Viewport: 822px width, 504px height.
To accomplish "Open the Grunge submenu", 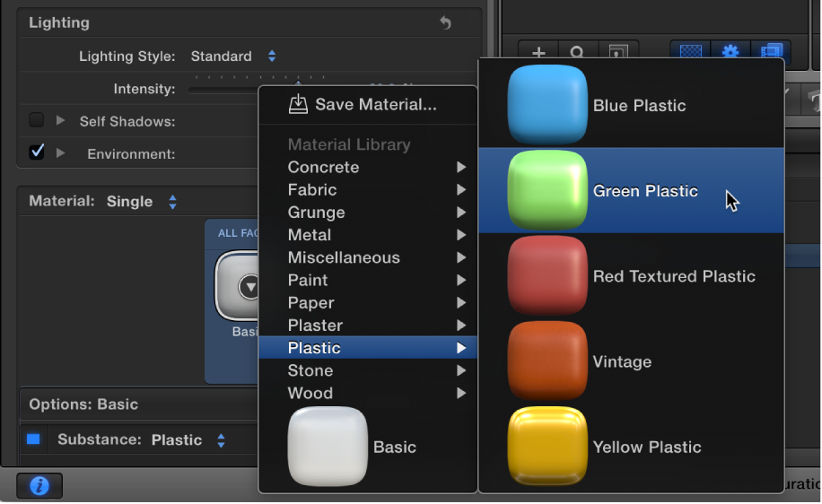I will pos(368,213).
